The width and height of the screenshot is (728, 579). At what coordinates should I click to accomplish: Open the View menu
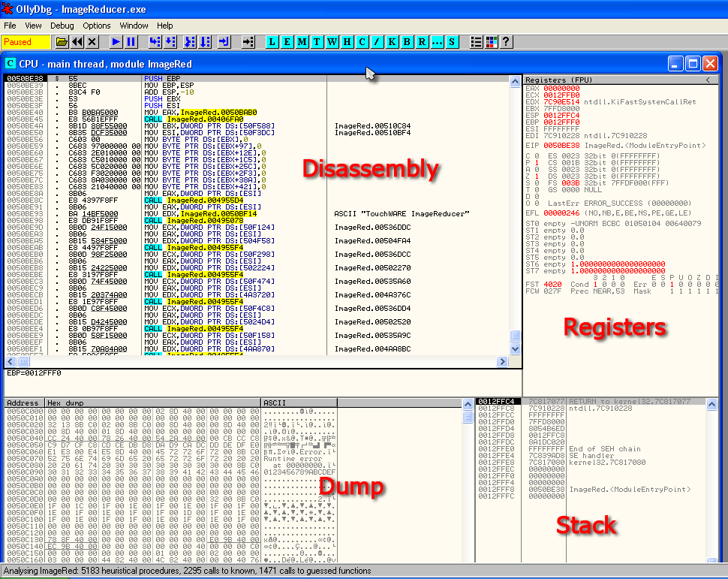[33, 26]
